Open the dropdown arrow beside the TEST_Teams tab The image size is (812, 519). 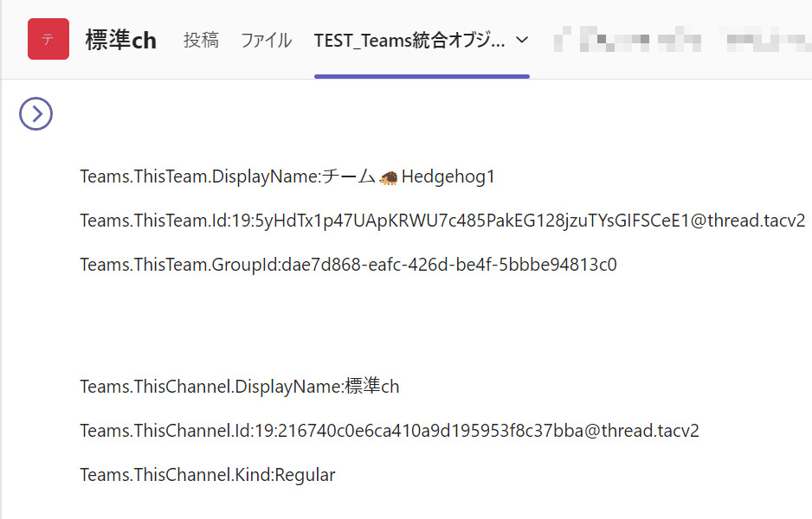point(523,40)
